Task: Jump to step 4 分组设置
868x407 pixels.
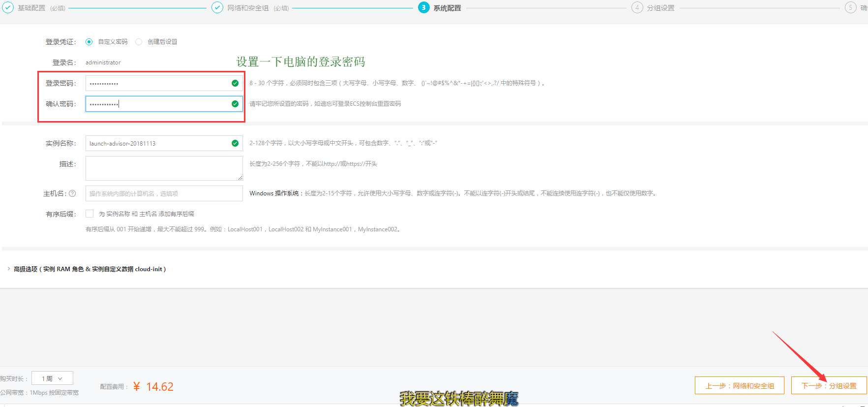Action: [660, 8]
